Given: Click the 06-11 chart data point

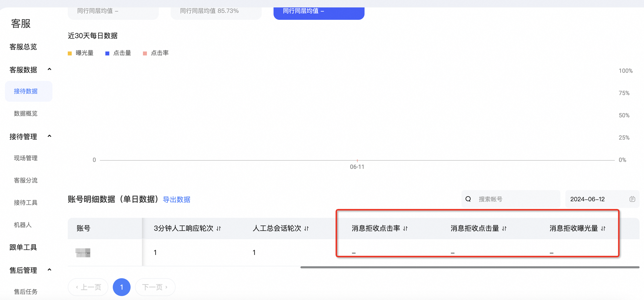Looking at the screenshot, I should [x=357, y=160].
